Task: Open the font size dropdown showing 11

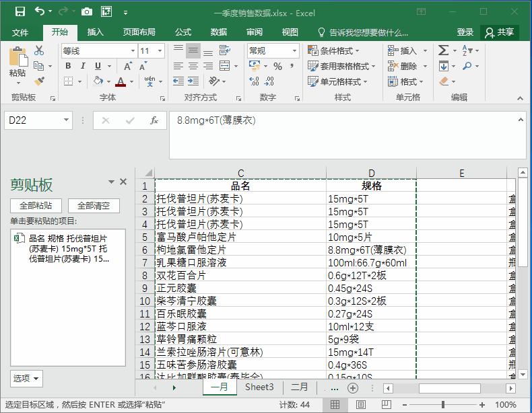Action: (160, 51)
